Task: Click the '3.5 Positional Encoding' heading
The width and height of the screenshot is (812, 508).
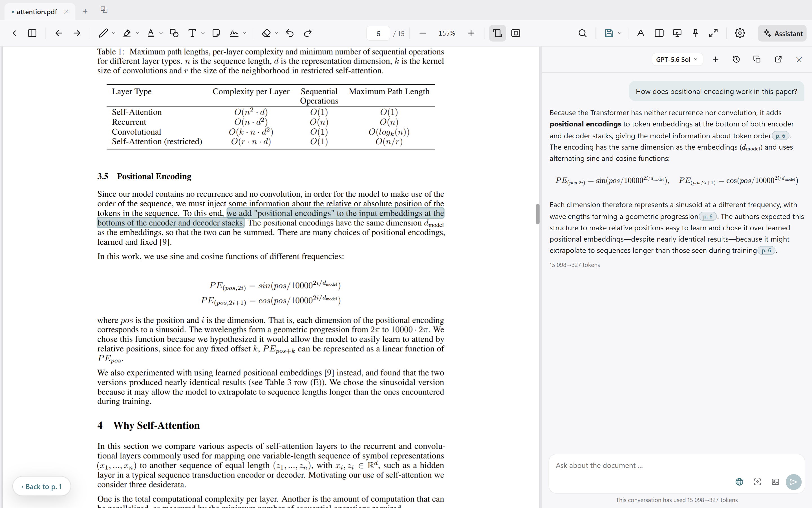Action: click(x=144, y=176)
